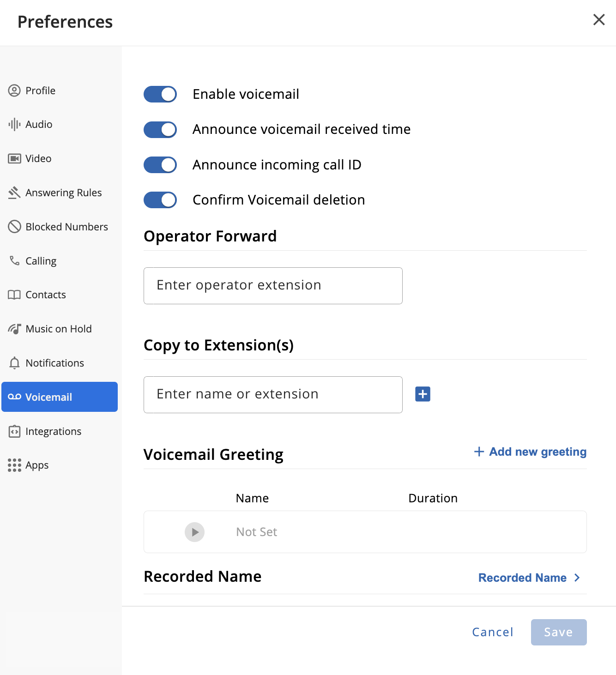Switch off Confirm Voicemail deletion
Viewport: 616px width, 675px height.
pos(160,200)
